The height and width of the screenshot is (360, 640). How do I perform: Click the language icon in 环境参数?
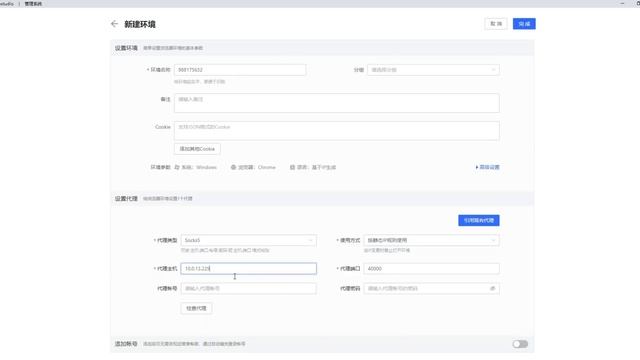pyautogui.click(x=292, y=167)
